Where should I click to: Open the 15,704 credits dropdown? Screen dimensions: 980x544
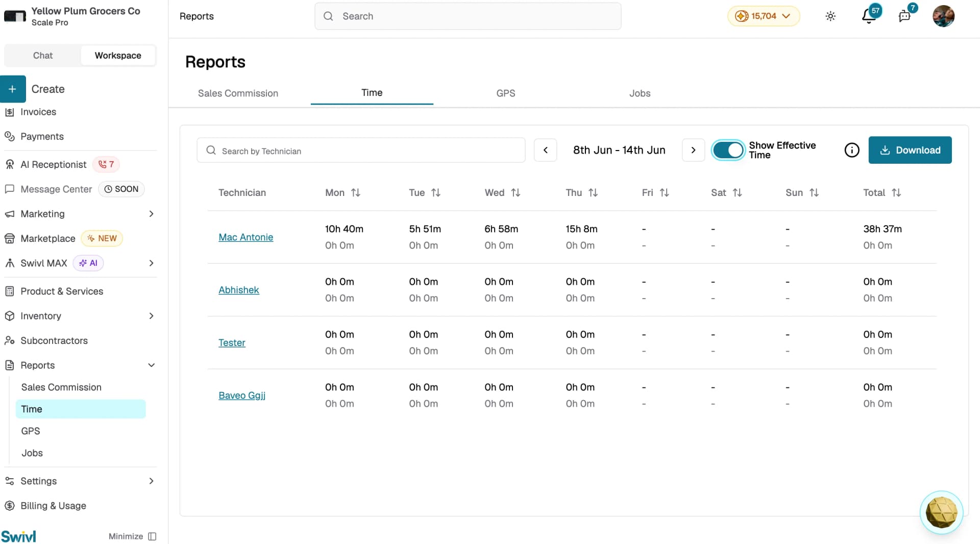(763, 16)
